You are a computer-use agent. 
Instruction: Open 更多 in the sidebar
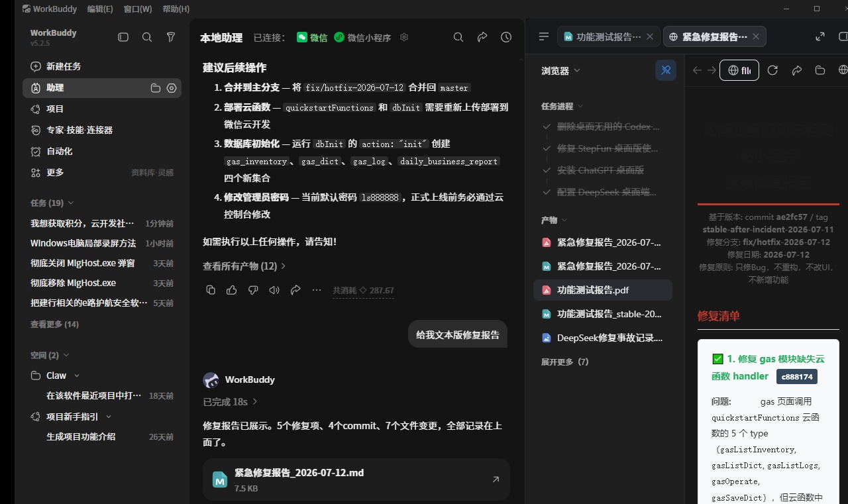pyautogui.click(x=55, y=172)
